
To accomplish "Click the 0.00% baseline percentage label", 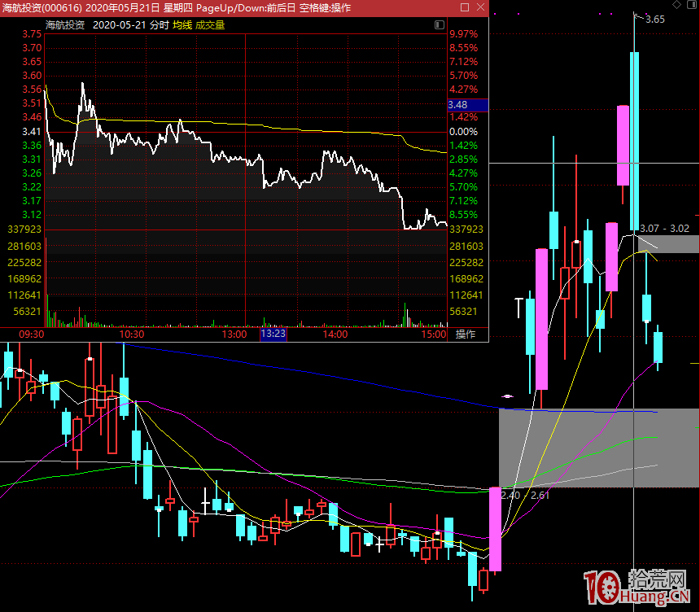I will pos(463,132).
